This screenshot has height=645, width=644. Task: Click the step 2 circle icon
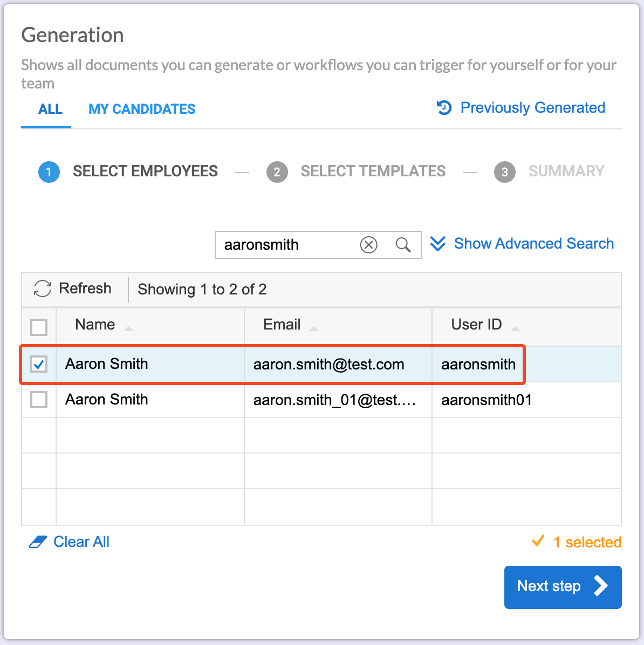(x=277, y=172)
